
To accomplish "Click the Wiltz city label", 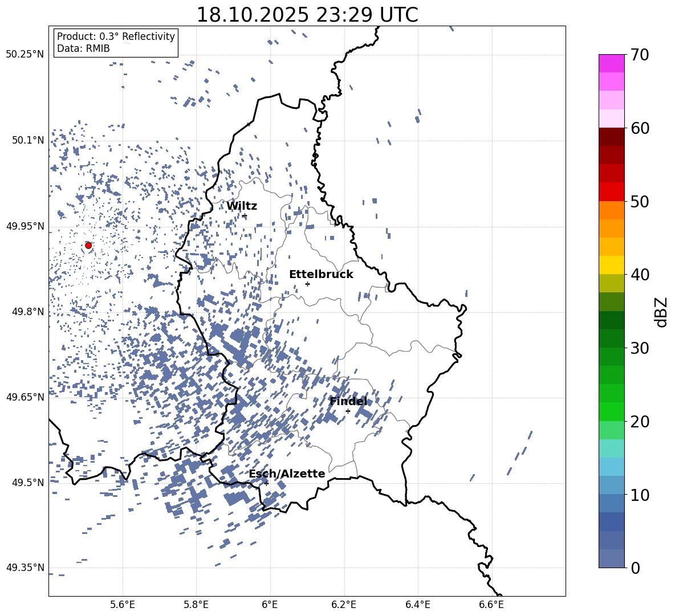I will coord(242,206).
